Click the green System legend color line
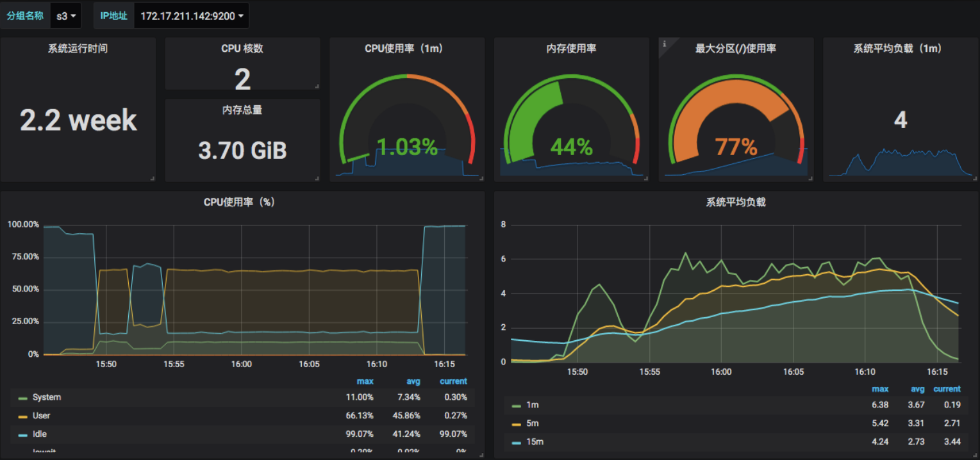980x460 pixels. pyautogui.click(x=23, y=398)
